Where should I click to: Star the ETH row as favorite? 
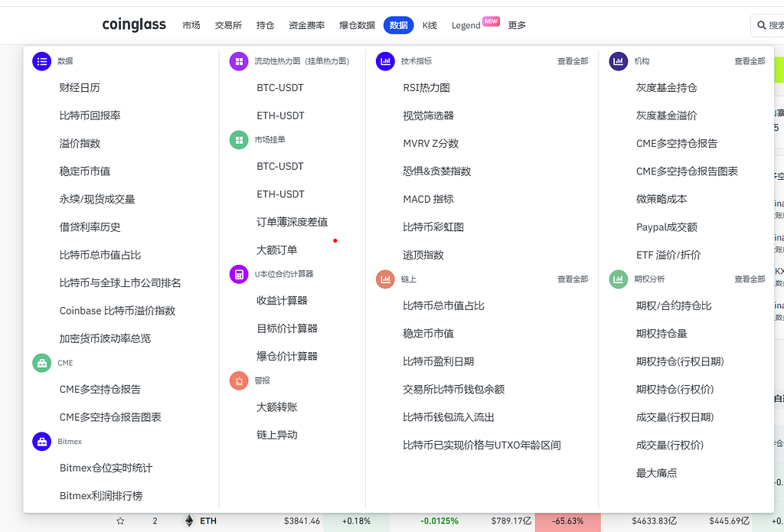tap(120, 521)
